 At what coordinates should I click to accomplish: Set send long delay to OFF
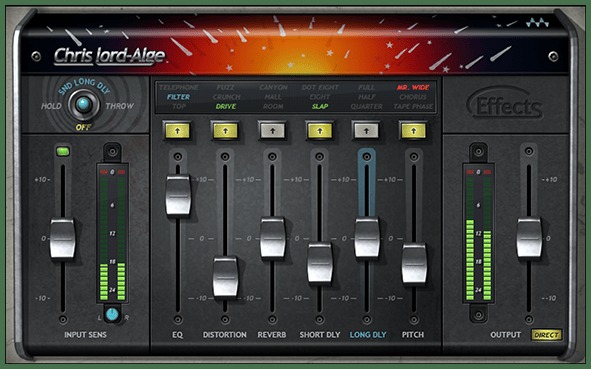point(83,127)
